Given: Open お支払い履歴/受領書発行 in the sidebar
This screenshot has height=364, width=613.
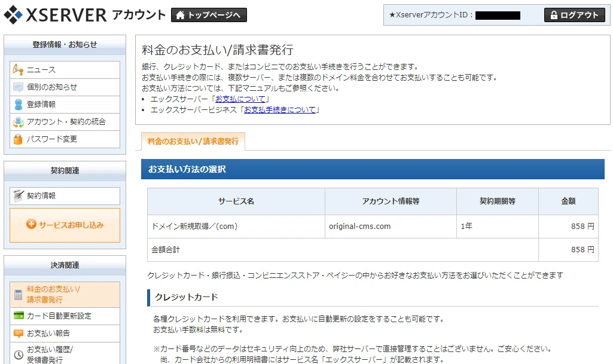Looking at the screenshot, I should coord(65,353).
